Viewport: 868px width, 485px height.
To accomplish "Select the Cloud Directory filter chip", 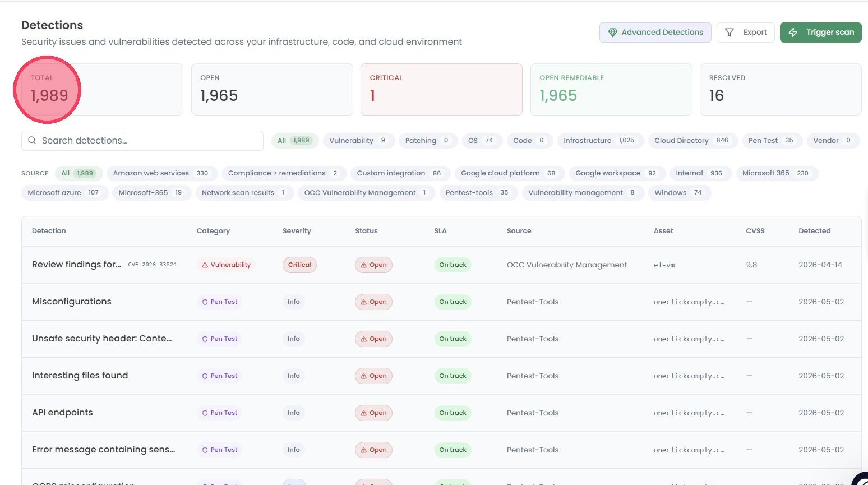I will [x=691, y=141].
